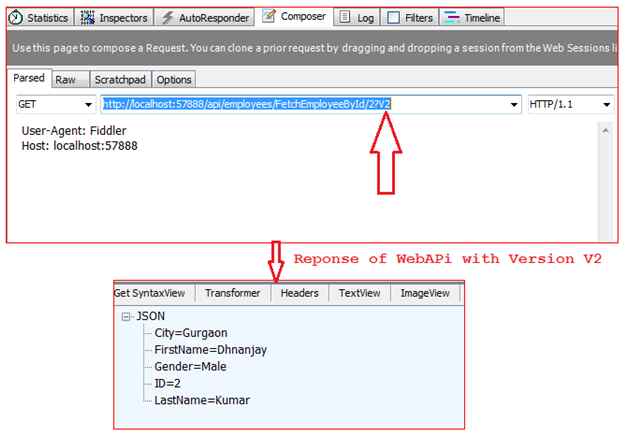Screen dimensions: 628x439
Task: Select the ID=2 tree item
Action: coord(167,383)
